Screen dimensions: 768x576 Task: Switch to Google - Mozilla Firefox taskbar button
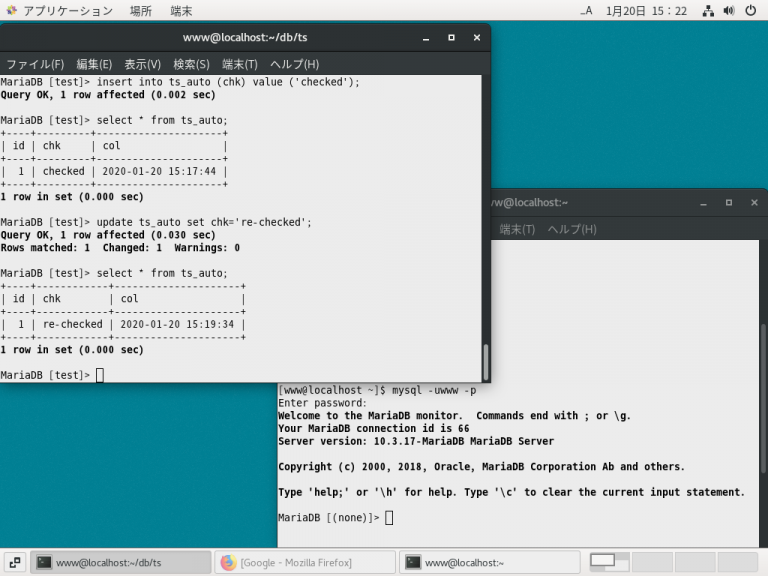click(305, 562)
